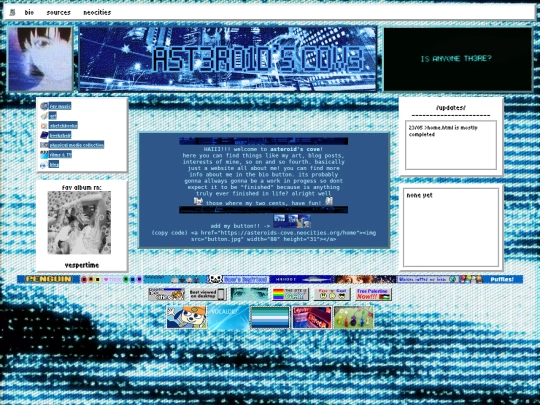This screenshot has width=540, height=405.
Task: Click the blue eyes badge
Action: point(249,294)
